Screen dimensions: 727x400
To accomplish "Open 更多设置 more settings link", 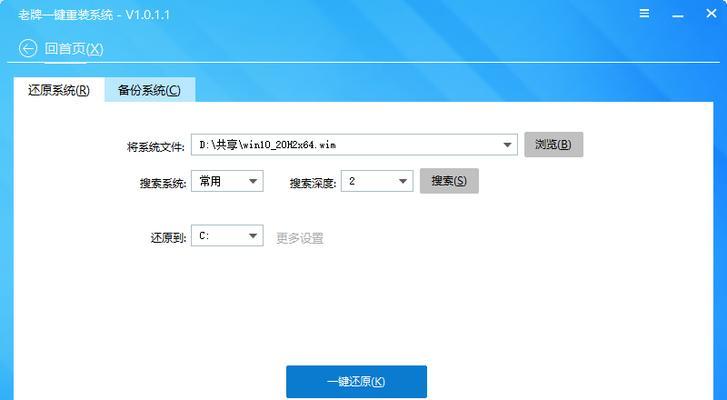I will (300, 238).
